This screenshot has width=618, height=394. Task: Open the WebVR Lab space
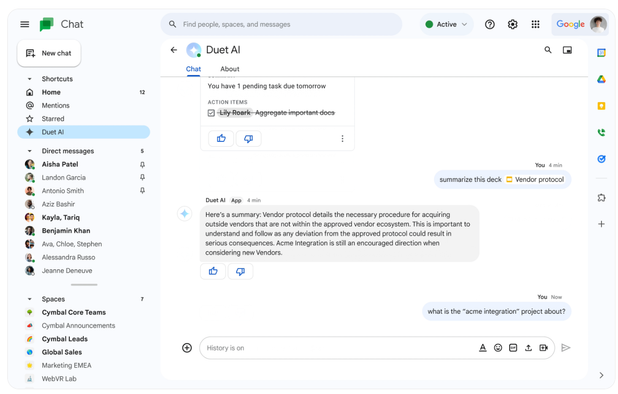pos(84,379)
